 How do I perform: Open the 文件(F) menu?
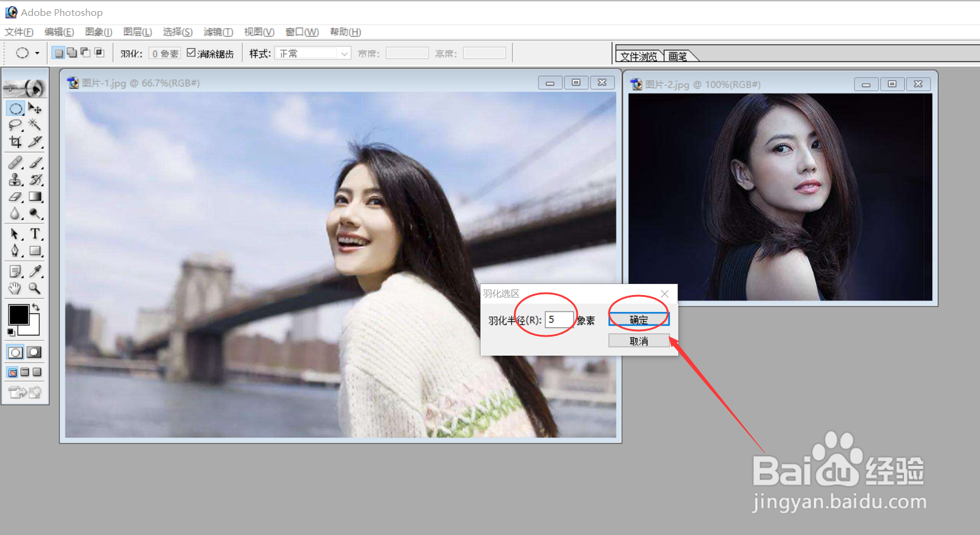19,32
